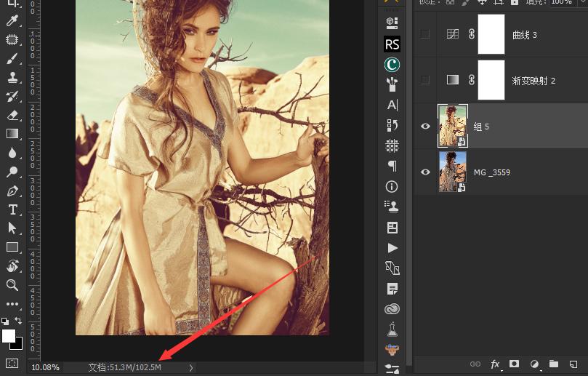Select the Brush tool

click(12, 59)
